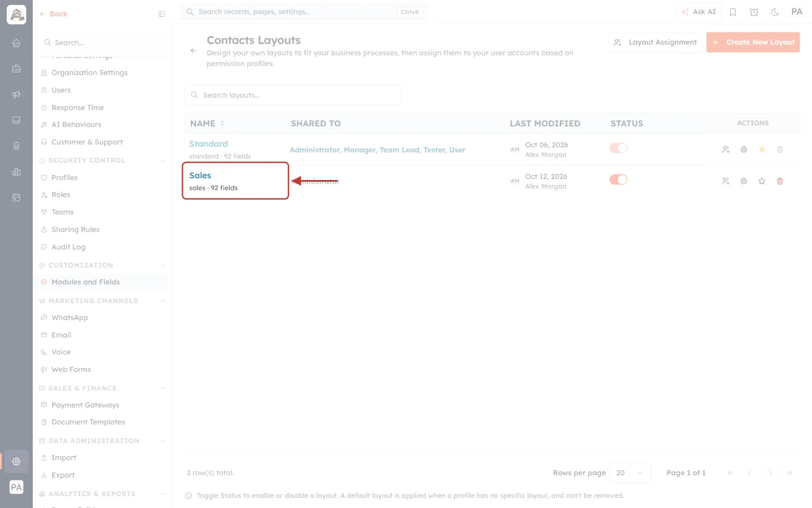Image resolution: width=812 pixels, height=508 pixels.
Task: Open the Standard layout link
Action: click(209, 144)
